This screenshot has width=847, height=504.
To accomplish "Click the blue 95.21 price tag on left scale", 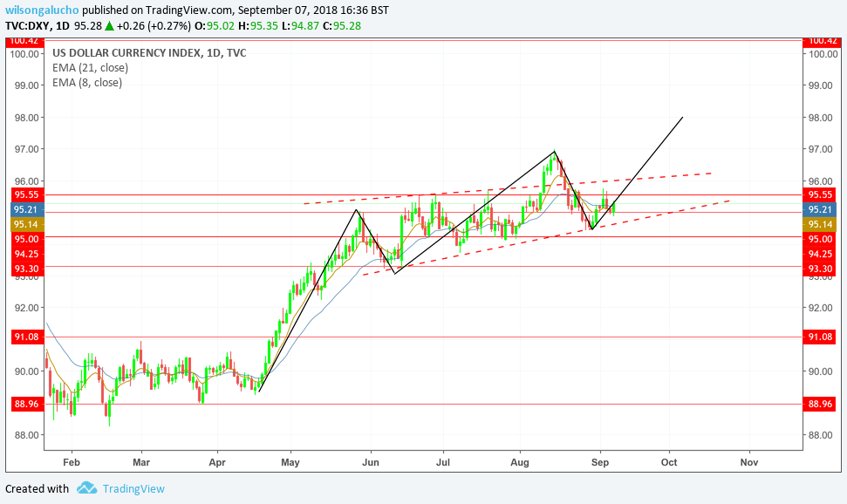I will [26, 209].
